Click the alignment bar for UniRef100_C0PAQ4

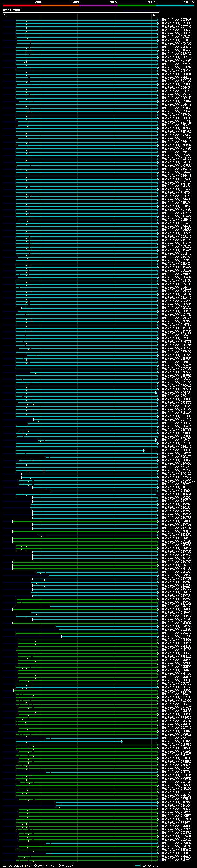point(104,490)
